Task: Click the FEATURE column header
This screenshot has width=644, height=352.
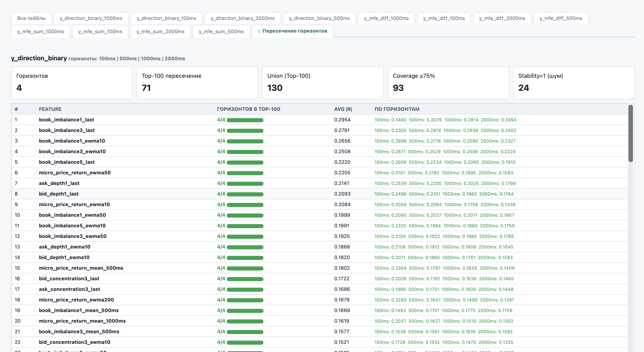Action: pyautogui.click(x=50, y=109)
